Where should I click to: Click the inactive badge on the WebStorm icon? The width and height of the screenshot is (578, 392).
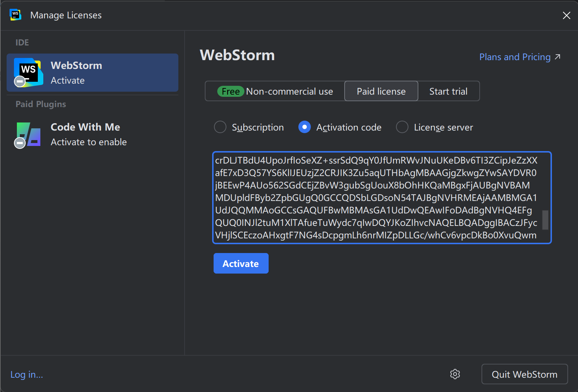tap(20, 81)
